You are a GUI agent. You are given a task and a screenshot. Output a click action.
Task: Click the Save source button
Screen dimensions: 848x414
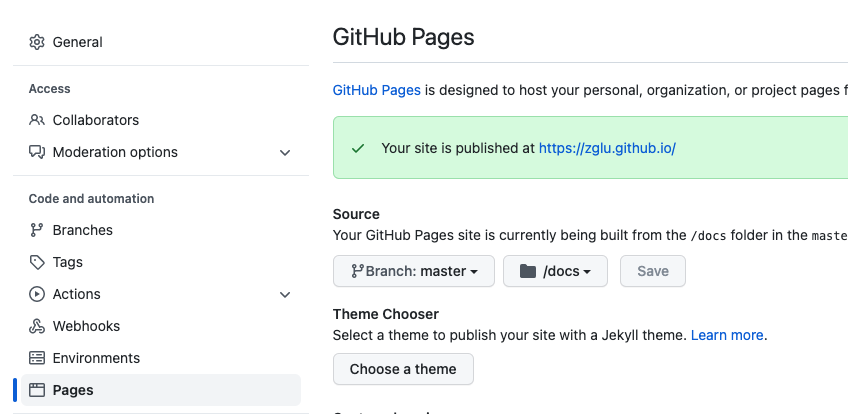653,271
